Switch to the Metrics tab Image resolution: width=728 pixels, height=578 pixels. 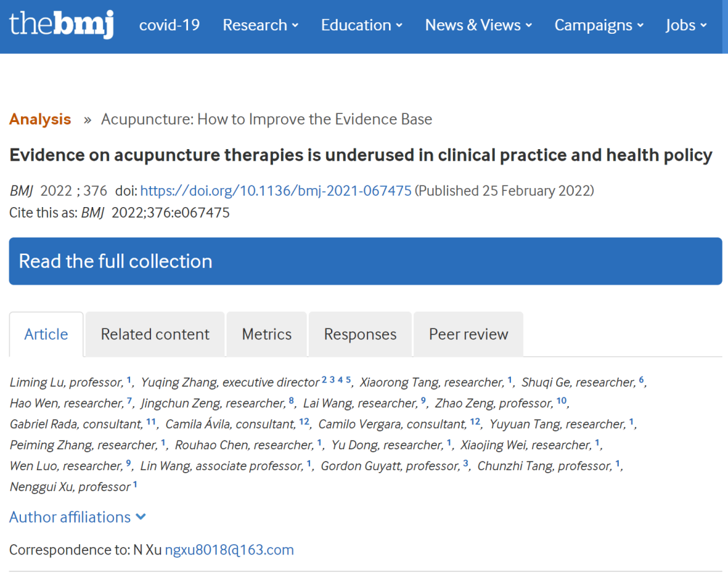click(x=266, y=335)
